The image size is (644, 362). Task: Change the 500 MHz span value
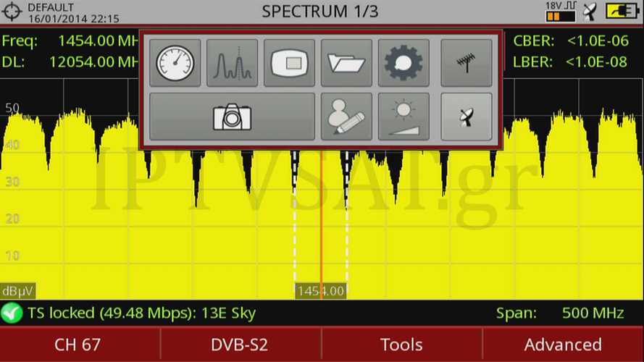[593, 313]
